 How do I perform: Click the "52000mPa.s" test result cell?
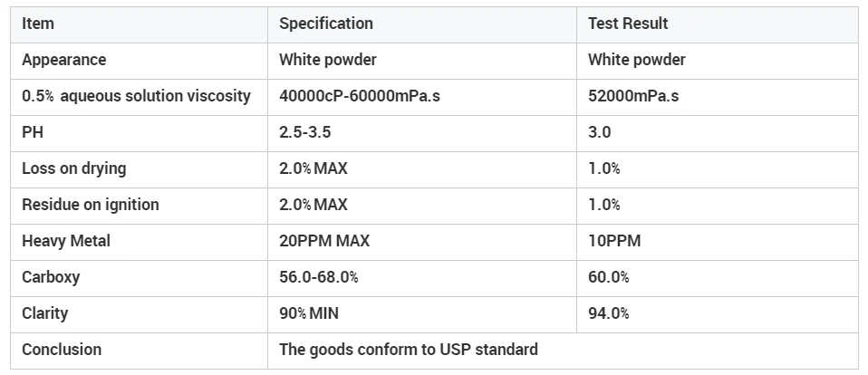pyautogui.click(x=633, y=96)
